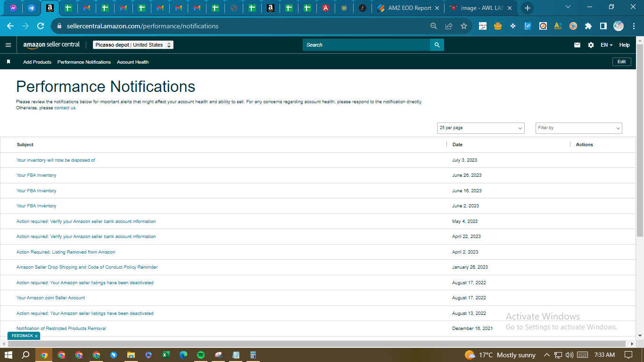Viewport: 644px width, 362px height.
Task: Close the FEEDBACK tab with its X
Action: click(36, 336)
